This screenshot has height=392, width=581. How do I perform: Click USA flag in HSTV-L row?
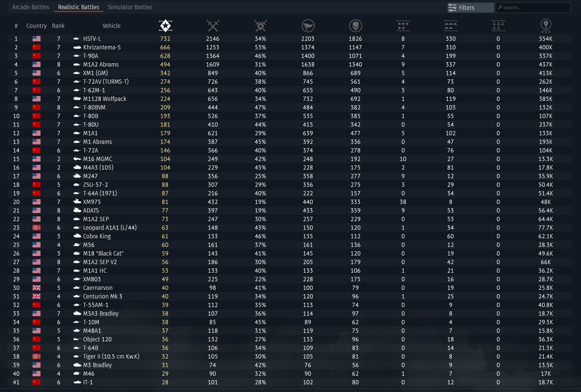pyautogui.click(x=37, y=39)
